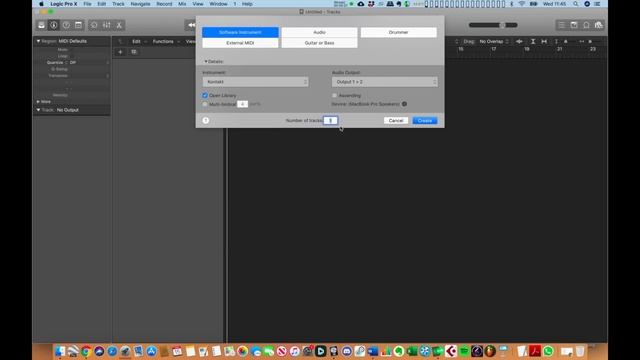Enable the Multi-timbral checkbox

205,104
